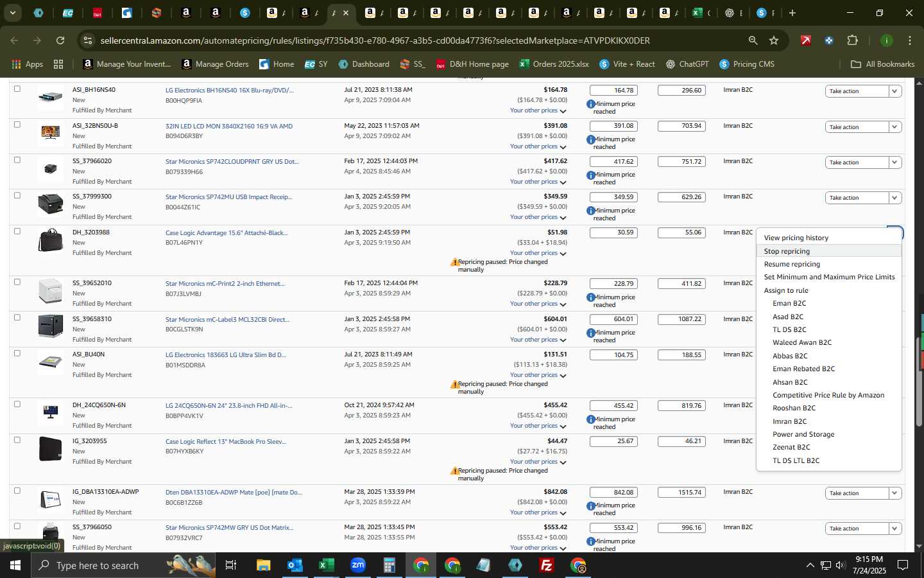Open Windows Start menu
The height and width of the screenshot is (578, 924).
point(15,565)
